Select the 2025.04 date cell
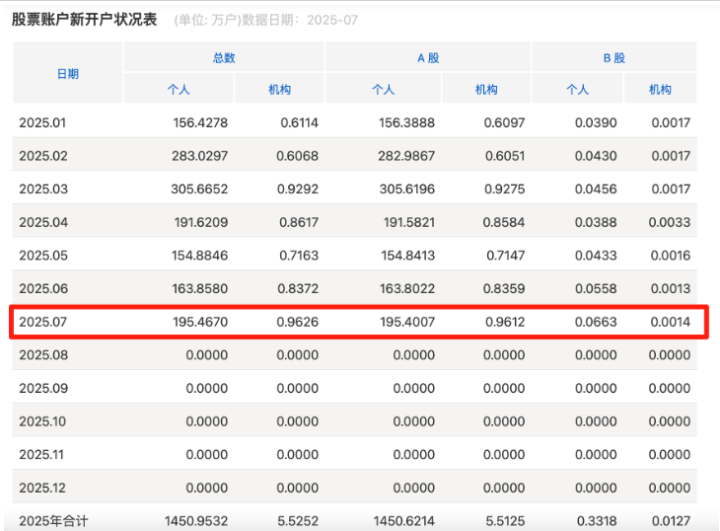 pyautogui.click(x=43, y=222)
